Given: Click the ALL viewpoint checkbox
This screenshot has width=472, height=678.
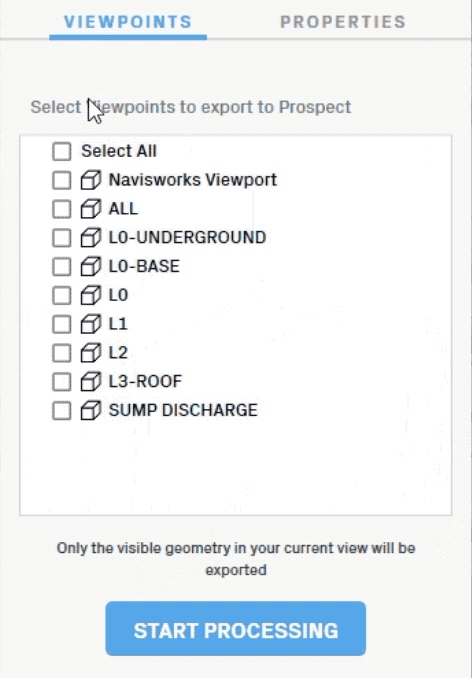Looking at the screenshot, I should (x=62, y=209).
